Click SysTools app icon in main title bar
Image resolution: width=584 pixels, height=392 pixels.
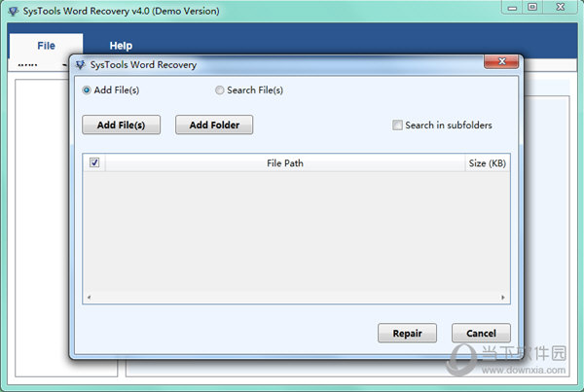pos(14,11)
